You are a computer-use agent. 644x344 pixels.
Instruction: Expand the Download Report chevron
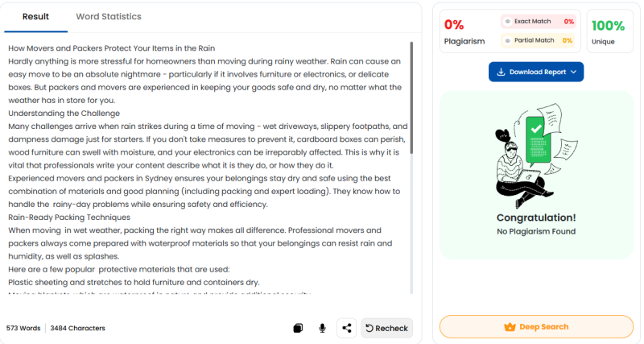(574, 72)
